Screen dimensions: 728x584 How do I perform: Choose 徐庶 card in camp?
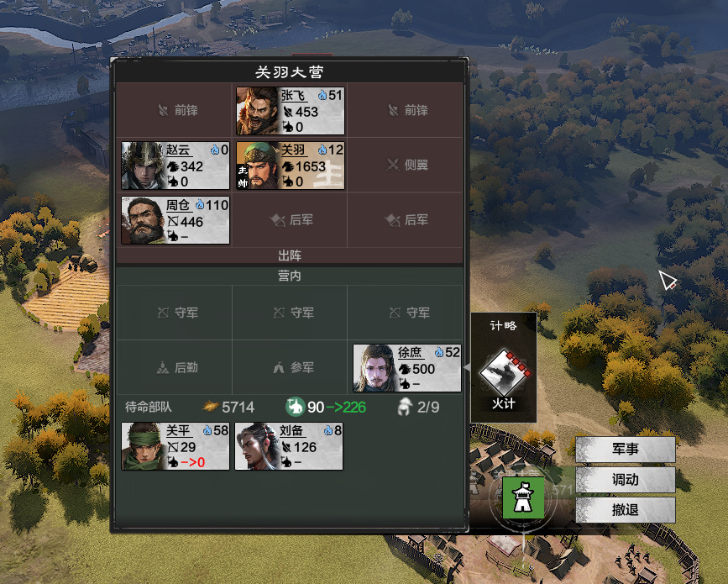(406, 368)
